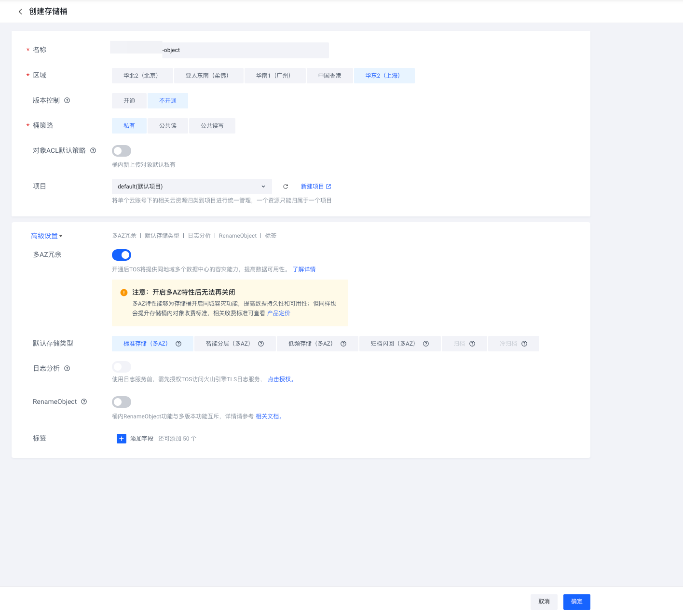The height and width of the screenshot is (616, 683).
Task: Open the 新建项目 link
Action: pos(315,187)
